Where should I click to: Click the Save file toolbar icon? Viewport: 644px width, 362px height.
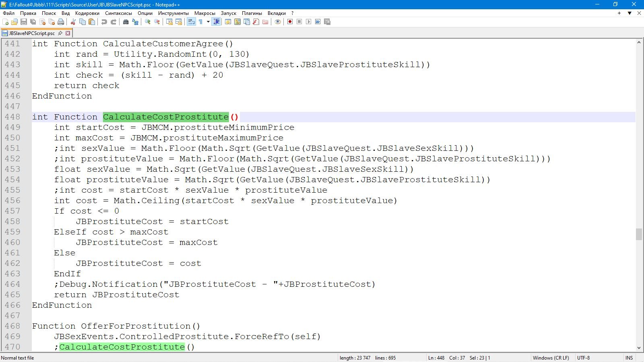click(x=24, y=22)
